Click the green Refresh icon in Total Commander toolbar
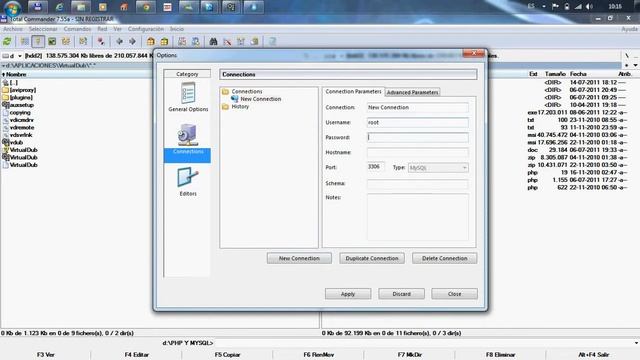Screen dimensions: 640x360 7,42
